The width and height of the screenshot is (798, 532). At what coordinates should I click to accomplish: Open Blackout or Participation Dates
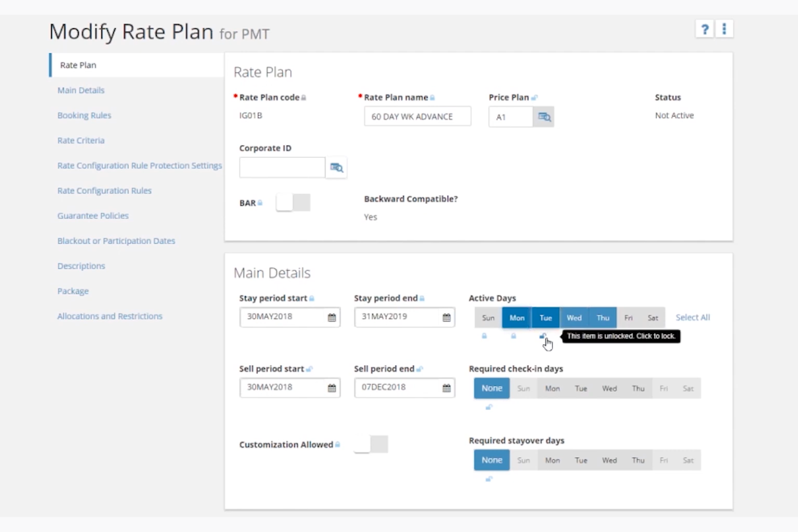click(x=116, y=240)
